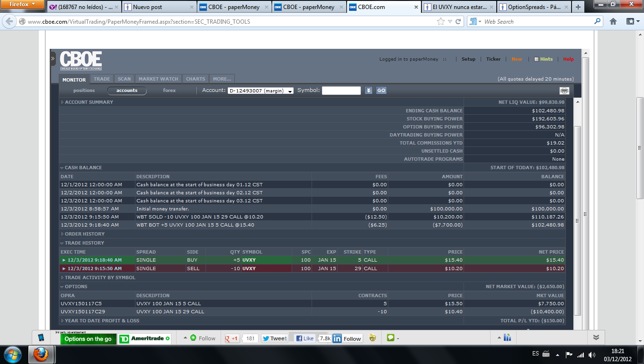Image resolution: width=644 pixels, height=364 pixels.
Task: Click the LinkedIn Follow button
Action: click(x=348, y=338)
